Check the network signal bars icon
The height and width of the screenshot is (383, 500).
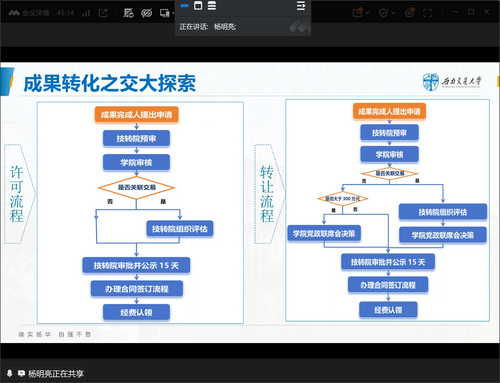[86, 13]
